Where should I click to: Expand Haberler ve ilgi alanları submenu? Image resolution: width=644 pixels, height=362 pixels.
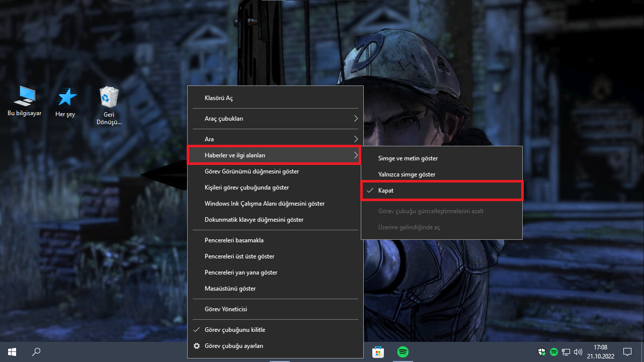tap(275, 155)
